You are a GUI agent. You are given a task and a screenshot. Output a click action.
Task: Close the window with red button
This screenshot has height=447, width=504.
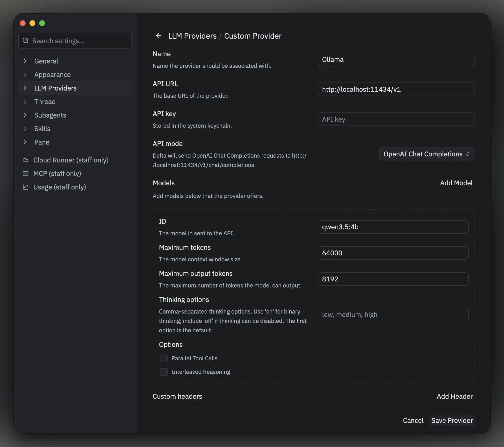[x=23, y=23]
